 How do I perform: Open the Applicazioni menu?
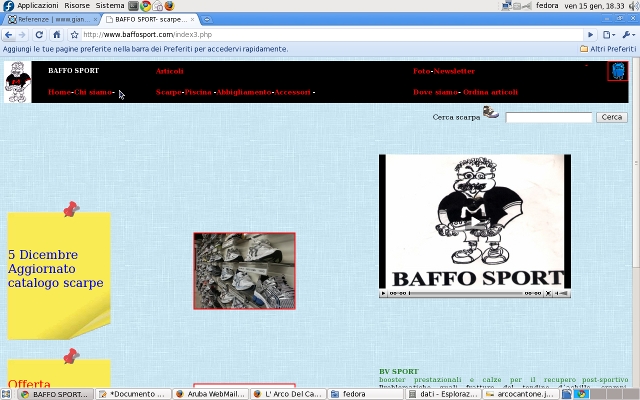point(38,6)
